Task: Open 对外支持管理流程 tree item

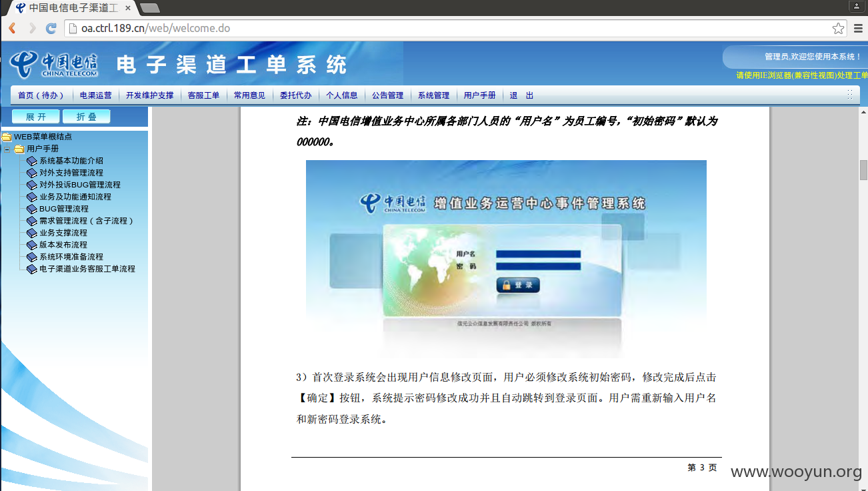Action: [71, 173]
